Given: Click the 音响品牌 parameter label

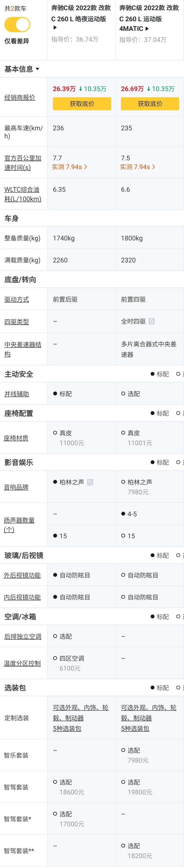Looking at the screenshot, I should pyautogui.click(x=16, y=487).
